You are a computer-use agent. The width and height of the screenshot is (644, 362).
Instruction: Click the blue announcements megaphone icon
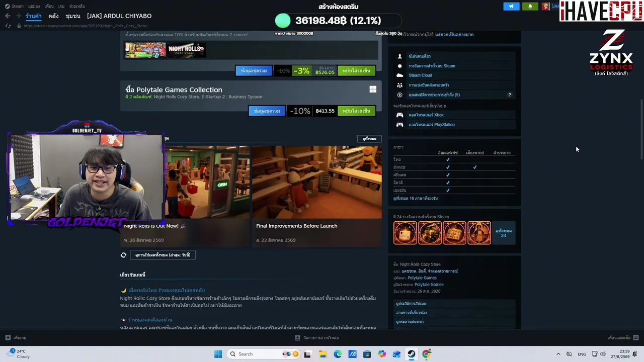pyautogui.click(x=511, y=6)
